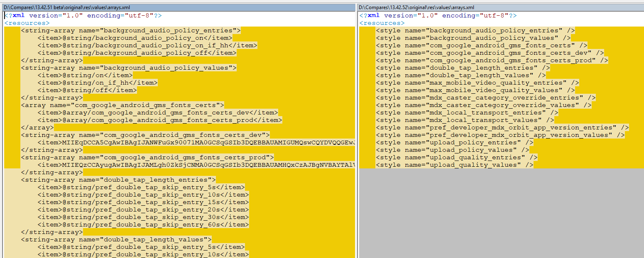Image resolution: width=644 pixels, height=258 pixels.
Task: Click the item @string/background_audio_policy_off line
Action: click(137, 53)
